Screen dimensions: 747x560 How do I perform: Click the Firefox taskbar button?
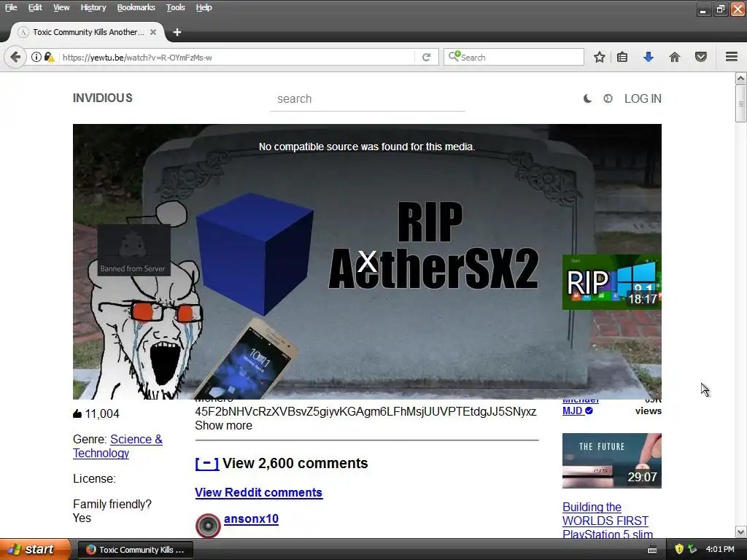tap(135, 550)
